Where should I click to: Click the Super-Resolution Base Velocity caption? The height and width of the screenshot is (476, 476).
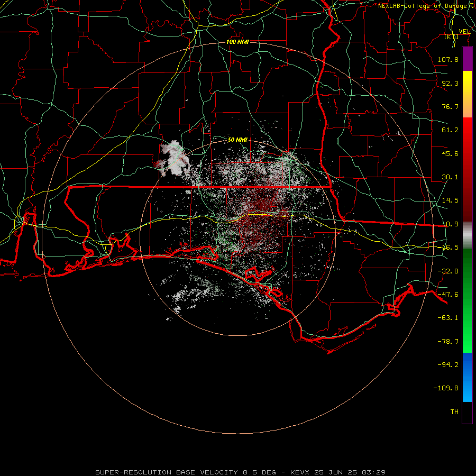click(x=241, y=472)
